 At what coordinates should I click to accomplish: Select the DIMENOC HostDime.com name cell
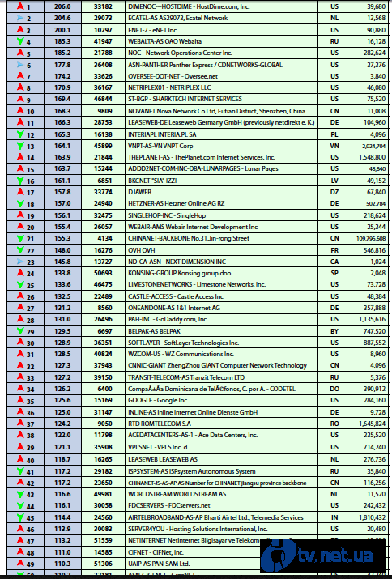pos(221,6)
